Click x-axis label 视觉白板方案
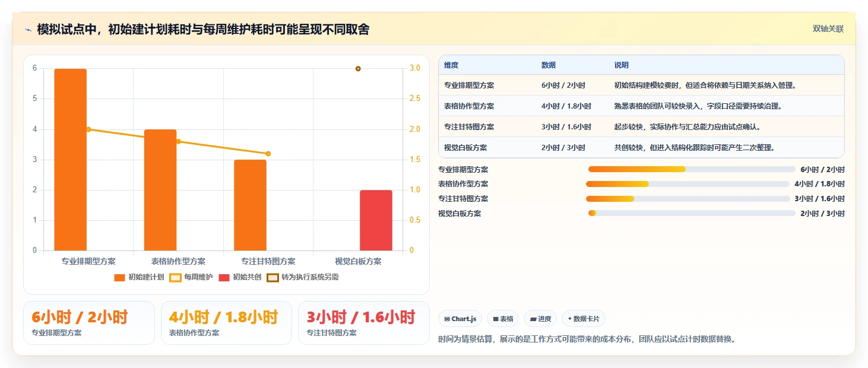 (x=358, y=261)
